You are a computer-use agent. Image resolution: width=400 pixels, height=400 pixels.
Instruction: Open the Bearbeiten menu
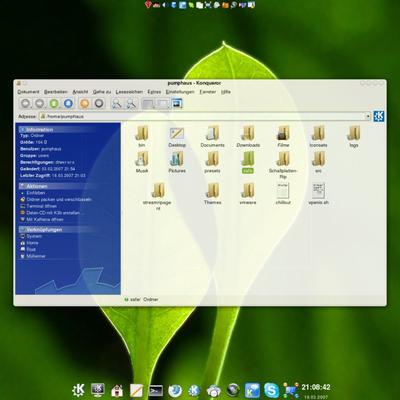[x=56, y=92]
